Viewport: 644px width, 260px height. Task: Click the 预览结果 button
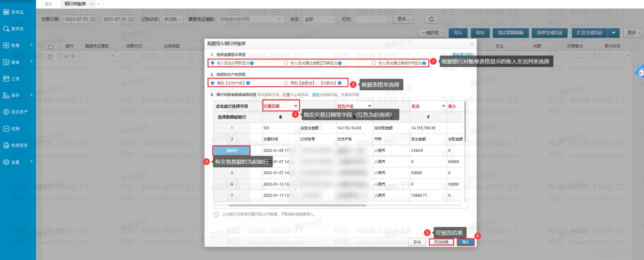click(441, 242)
